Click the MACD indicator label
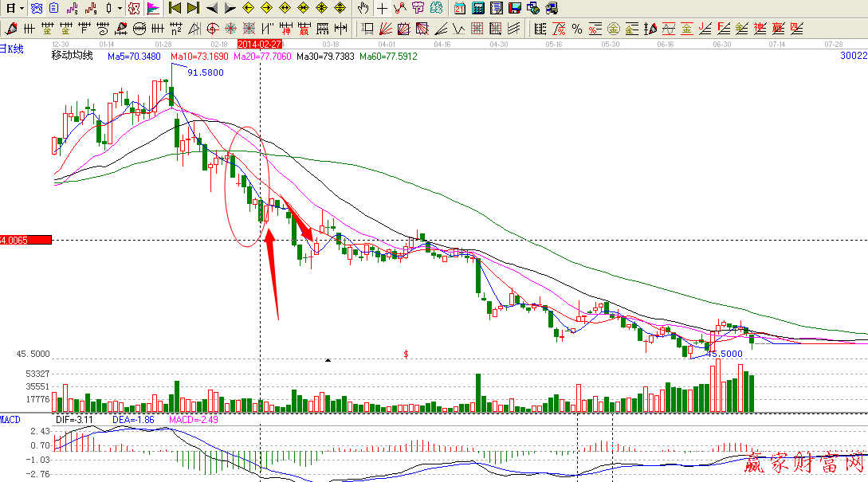This screenshot has width=868, height=482. pyautogui.click(x=10, y=419)
